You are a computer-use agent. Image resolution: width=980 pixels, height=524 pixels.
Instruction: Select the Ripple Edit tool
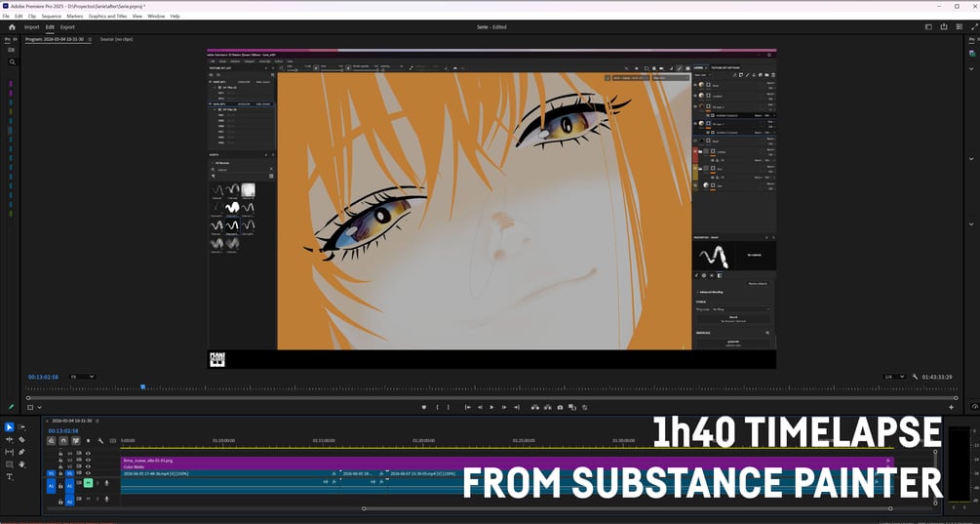[10, 439]
